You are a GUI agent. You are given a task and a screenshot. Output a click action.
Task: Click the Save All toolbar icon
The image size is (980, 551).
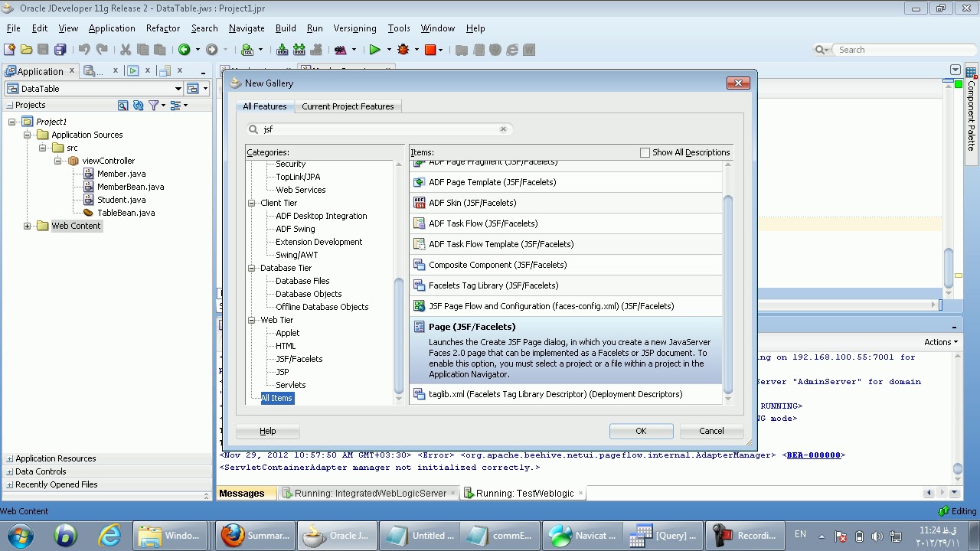coord(60,50)
